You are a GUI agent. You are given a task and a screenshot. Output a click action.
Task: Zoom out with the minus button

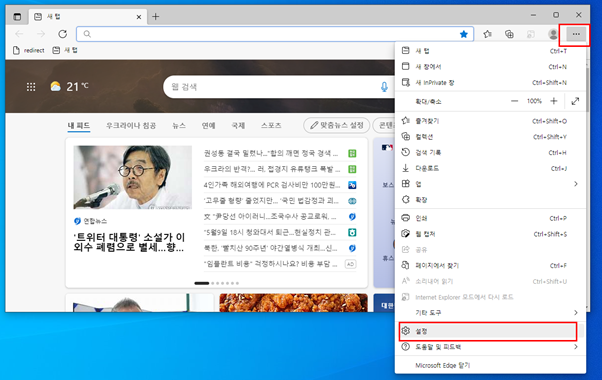514,101
